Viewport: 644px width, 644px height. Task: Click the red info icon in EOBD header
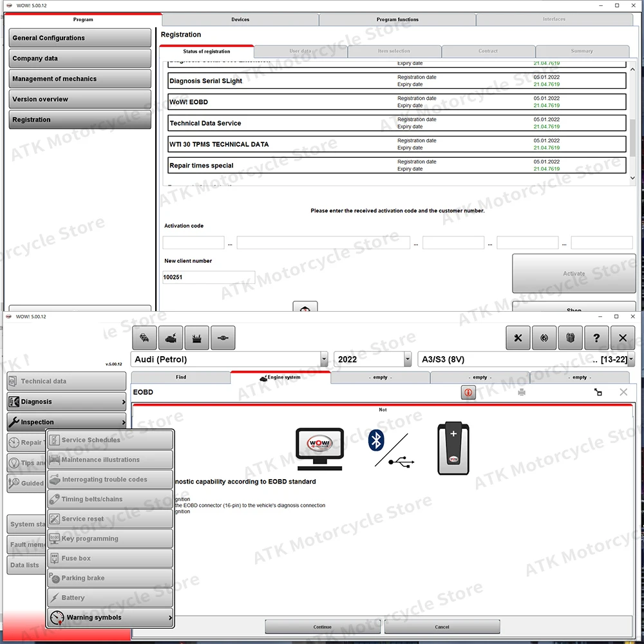tap(468, 392)
